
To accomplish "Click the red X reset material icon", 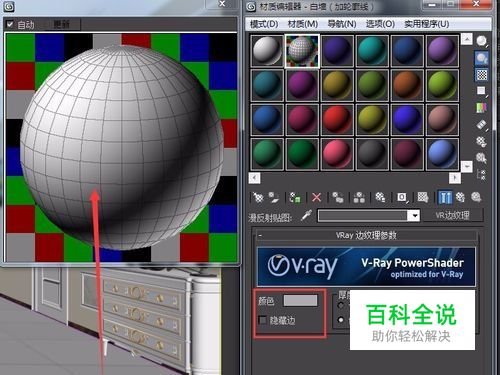I will coord(316,198).
